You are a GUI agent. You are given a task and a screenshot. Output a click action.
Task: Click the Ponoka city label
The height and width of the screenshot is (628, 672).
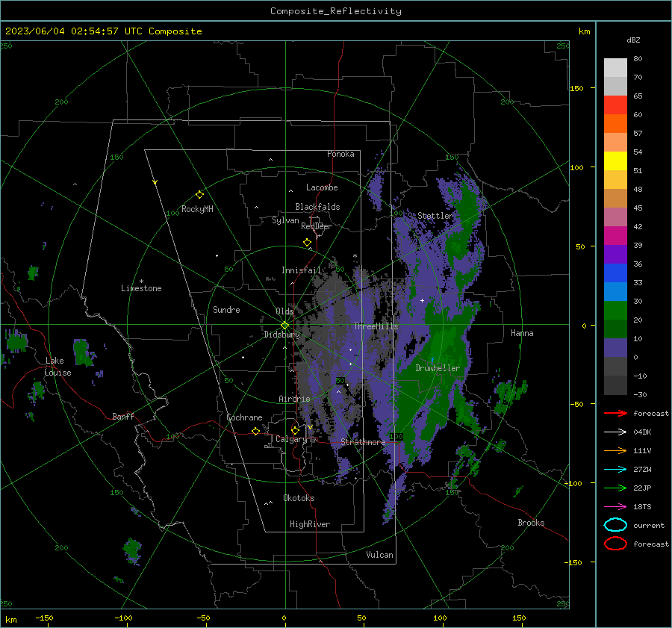[x=340, y=154]
